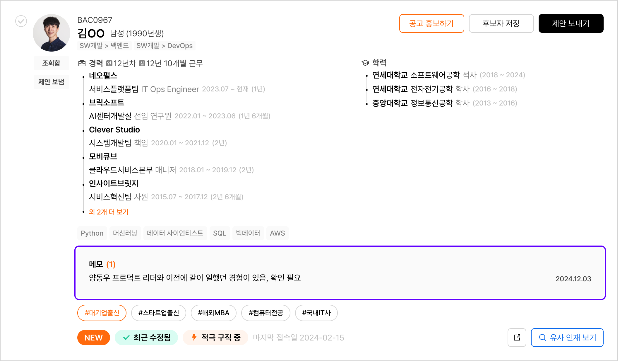
Task: Click the checkmark icon in 최근 수정됨
Action: [126, 338]
